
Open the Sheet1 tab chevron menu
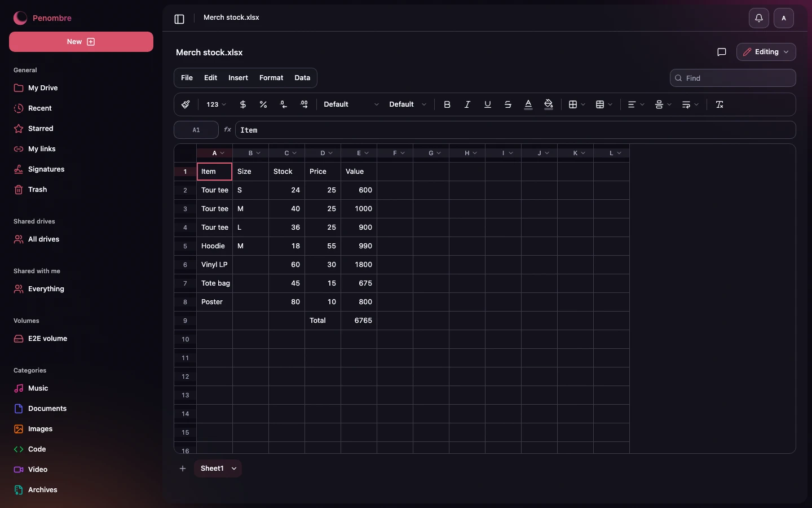[234, 468]
